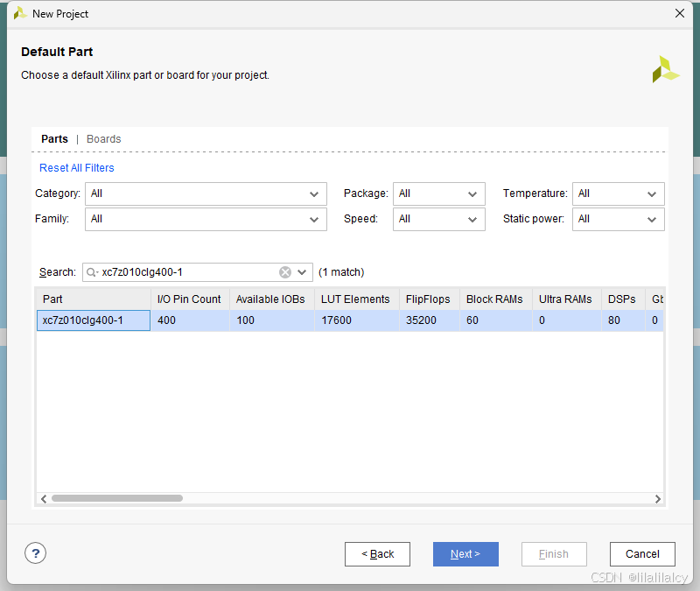Viewport: 700px width, 591px height.
Task: Click the Finish button
Action: click(554, 554)
